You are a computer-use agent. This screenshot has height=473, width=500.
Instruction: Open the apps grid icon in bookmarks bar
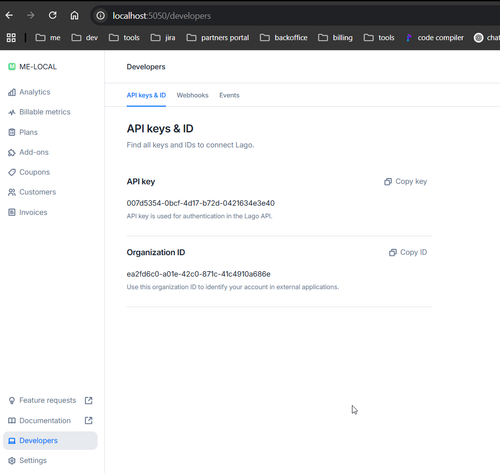click(x=11, y=38)
